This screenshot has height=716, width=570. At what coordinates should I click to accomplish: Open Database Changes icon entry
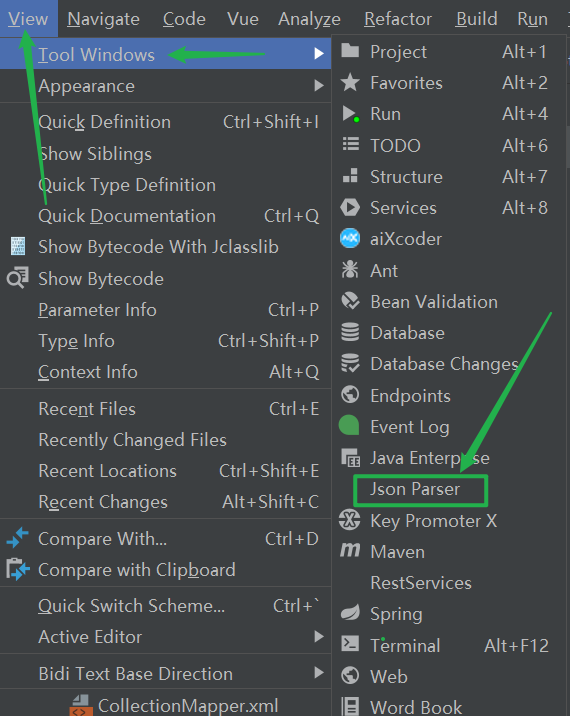[350, 363]
